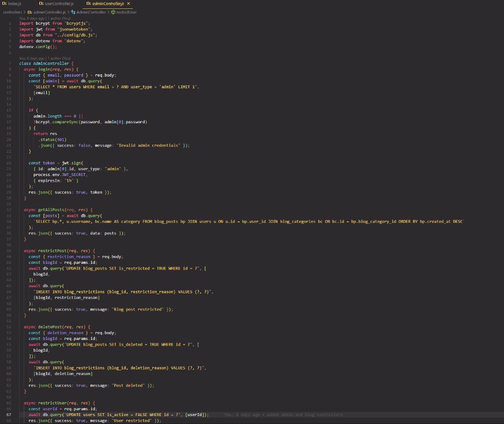Click the 'deletePost' method name
This screenshot has height=424, width=504.
tap(50, 327)
